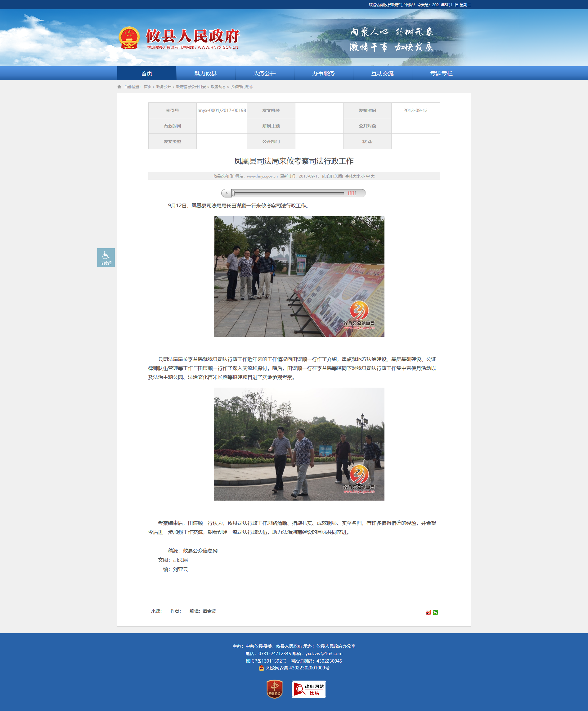Click the first article photo of officials
The height and width of the screenshot is (711, 588).
pos(299,276)
